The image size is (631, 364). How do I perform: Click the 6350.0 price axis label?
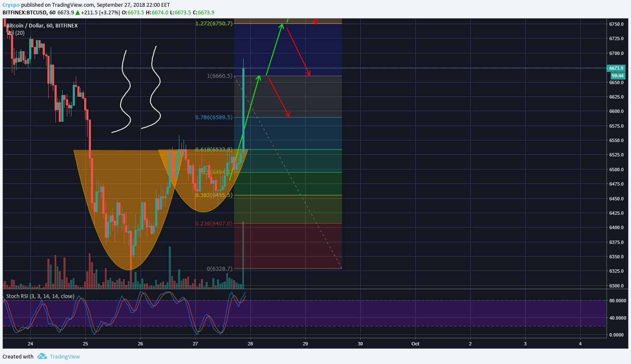(616, 257)
